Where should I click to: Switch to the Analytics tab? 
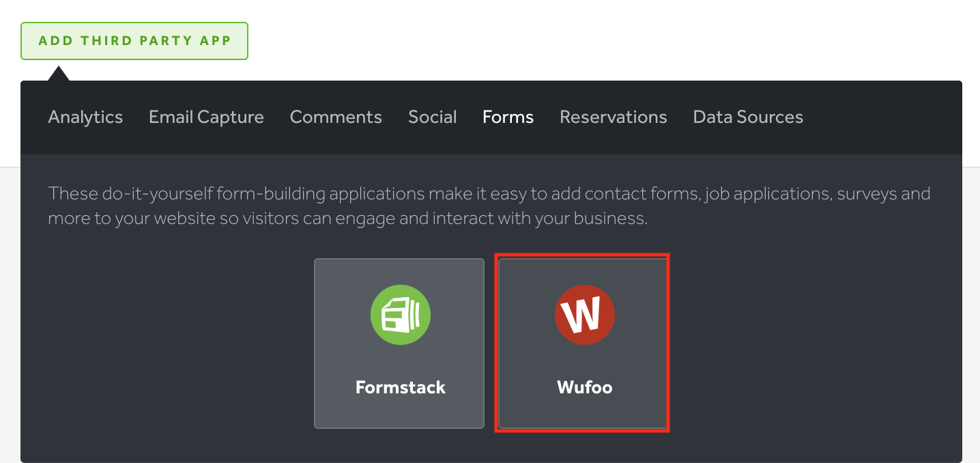coord(85,117)
